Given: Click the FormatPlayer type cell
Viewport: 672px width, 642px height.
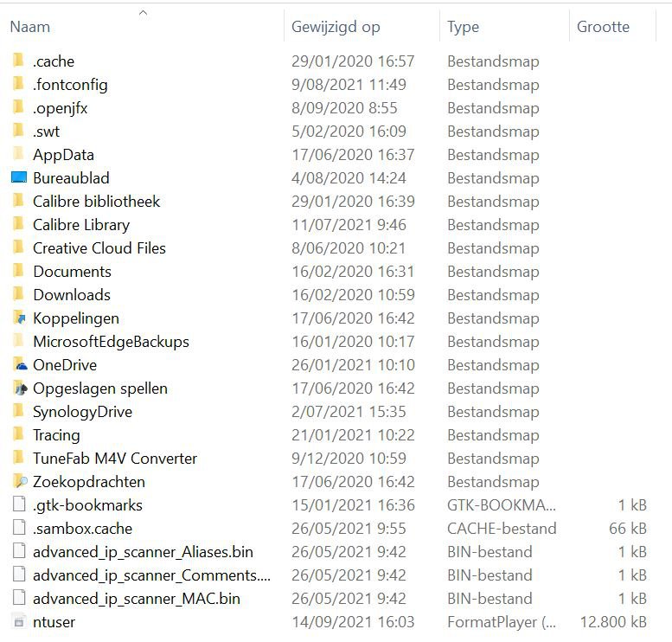Looking at the screenshot, I should tap(502, 622).
